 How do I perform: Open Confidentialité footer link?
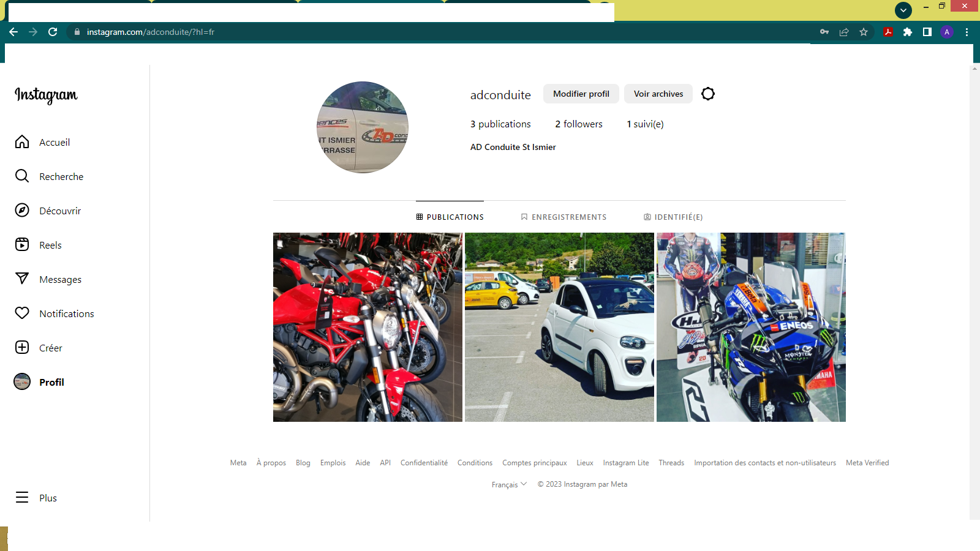[x=424, y=463]
